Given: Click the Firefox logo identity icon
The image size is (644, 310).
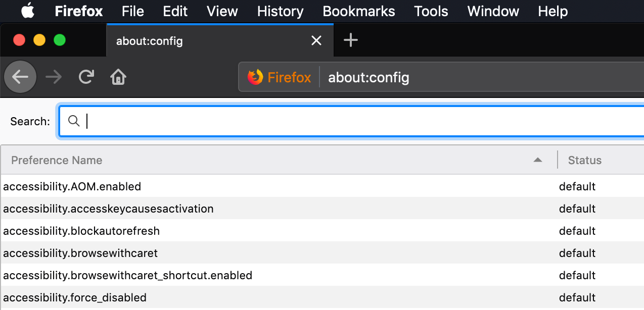Looking at the screenshot, I should (255, 77).
